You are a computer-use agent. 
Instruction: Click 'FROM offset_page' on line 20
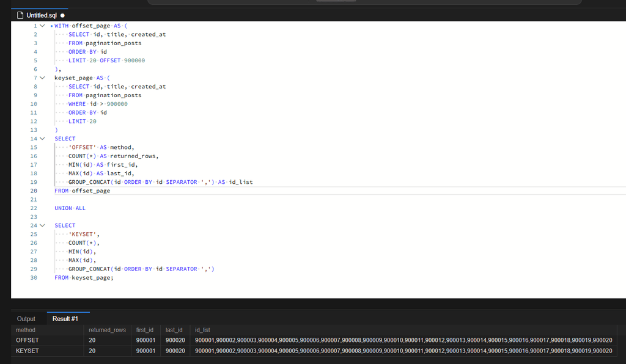pos(83,191)
